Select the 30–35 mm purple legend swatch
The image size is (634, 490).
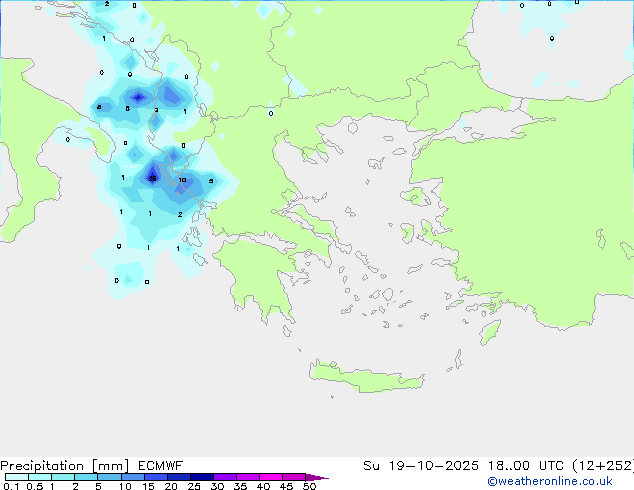pos(224,477)
